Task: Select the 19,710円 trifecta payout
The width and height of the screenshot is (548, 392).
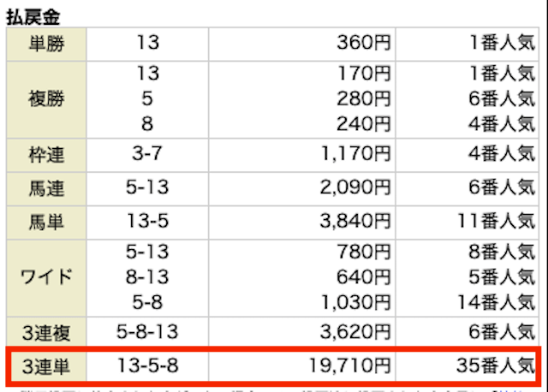Action: (x=350, y=365)
